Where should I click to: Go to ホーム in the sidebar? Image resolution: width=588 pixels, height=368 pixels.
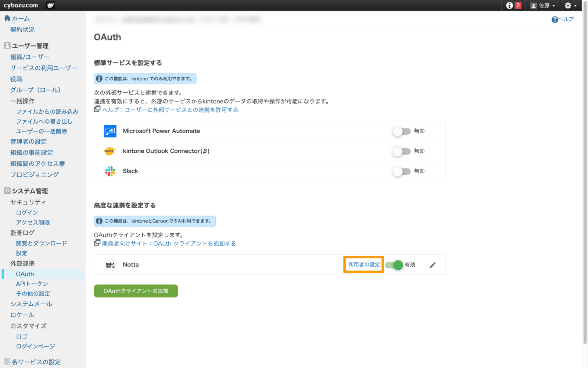[x=21, y=18]
